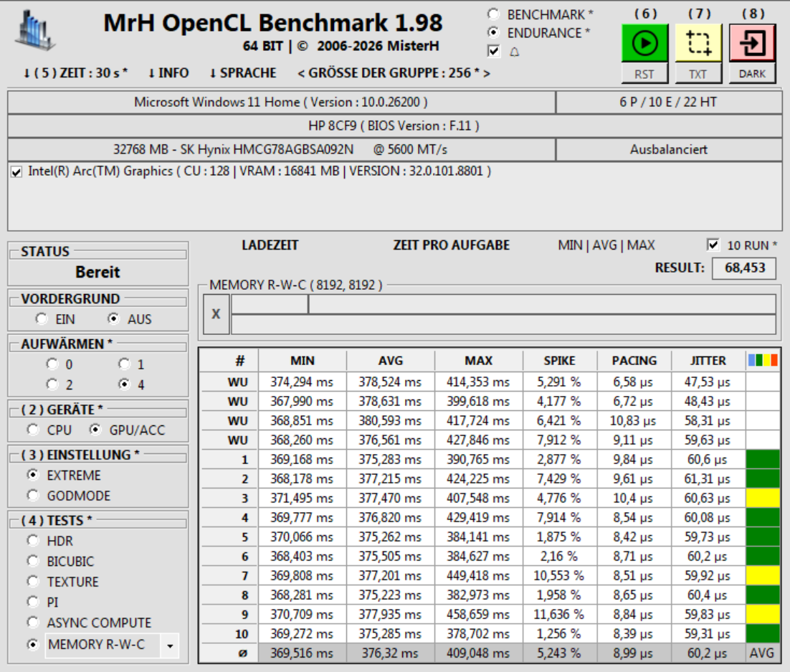Open the INFO menu
The image size is (790, 672).
pyautogui.click(x=168, y=73)
